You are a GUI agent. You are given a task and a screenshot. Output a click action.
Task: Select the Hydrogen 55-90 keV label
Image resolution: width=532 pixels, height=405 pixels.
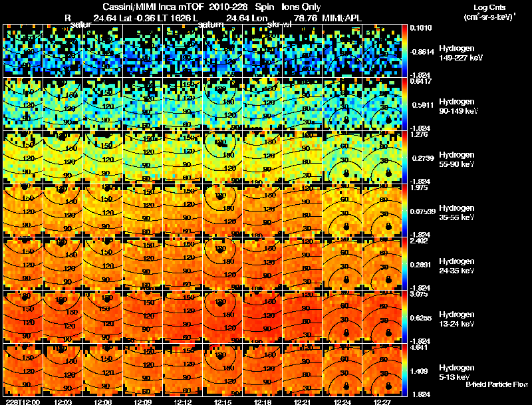457,160
